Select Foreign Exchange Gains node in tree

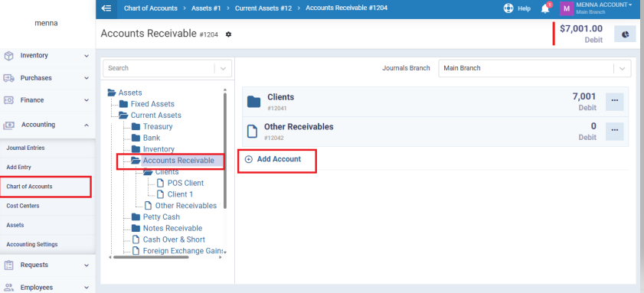click(183, 251)
